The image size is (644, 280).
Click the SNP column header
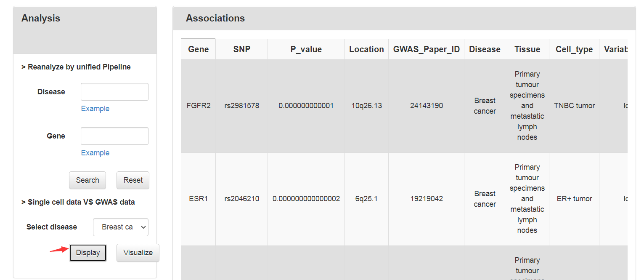tap(242, 49)
